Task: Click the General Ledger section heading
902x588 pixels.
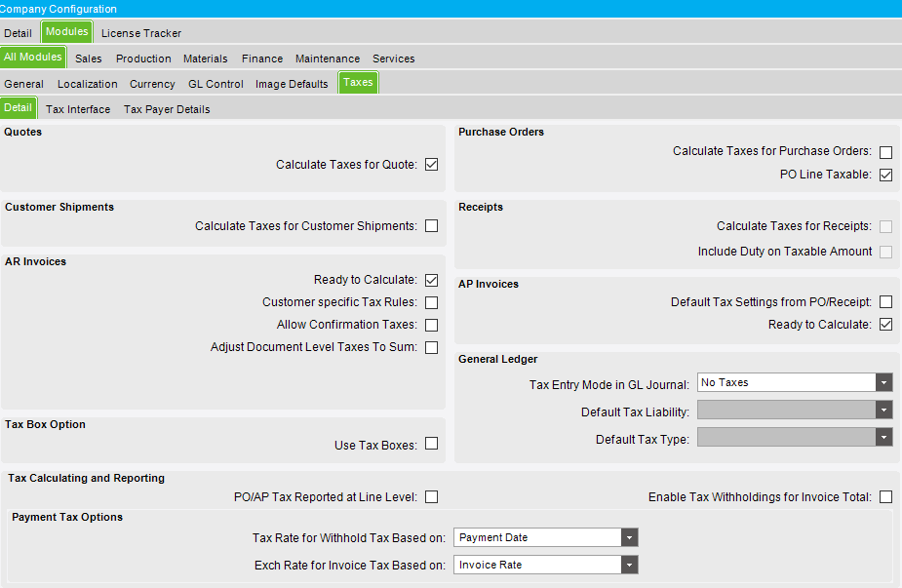Action: click(497, 359)
